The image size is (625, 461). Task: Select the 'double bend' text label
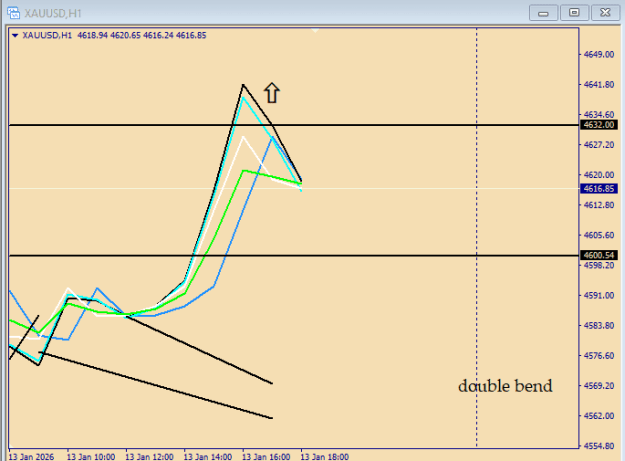505,386
